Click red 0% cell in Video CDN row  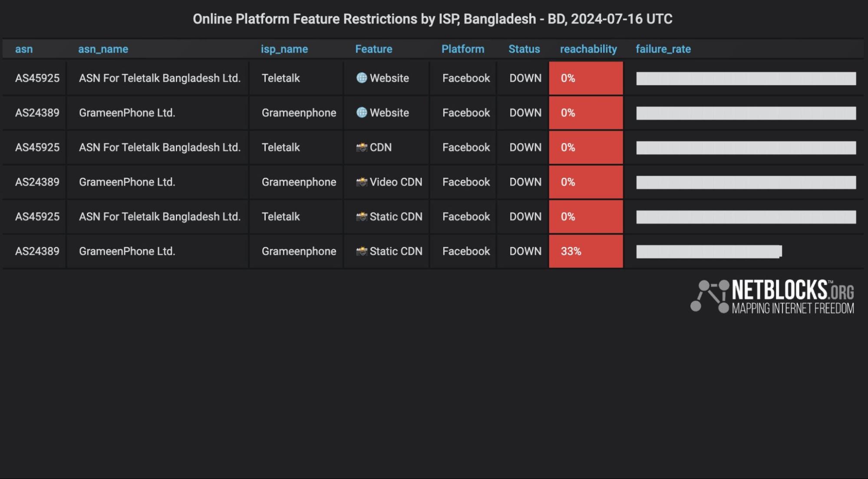click(585, 182)
